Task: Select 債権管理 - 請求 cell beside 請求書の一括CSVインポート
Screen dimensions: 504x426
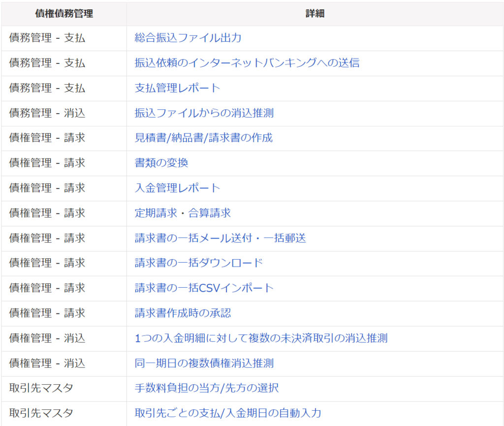Action: point(64,288)
